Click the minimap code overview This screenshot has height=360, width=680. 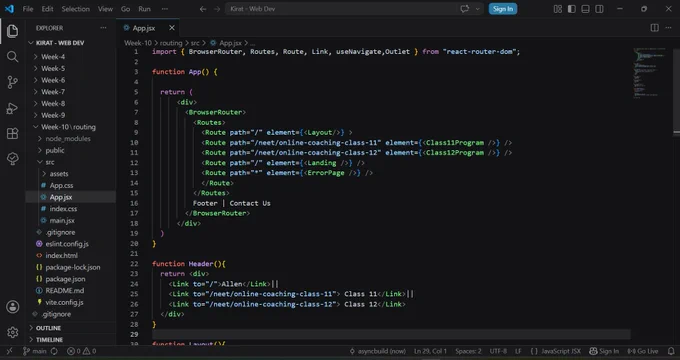(649, 73)
